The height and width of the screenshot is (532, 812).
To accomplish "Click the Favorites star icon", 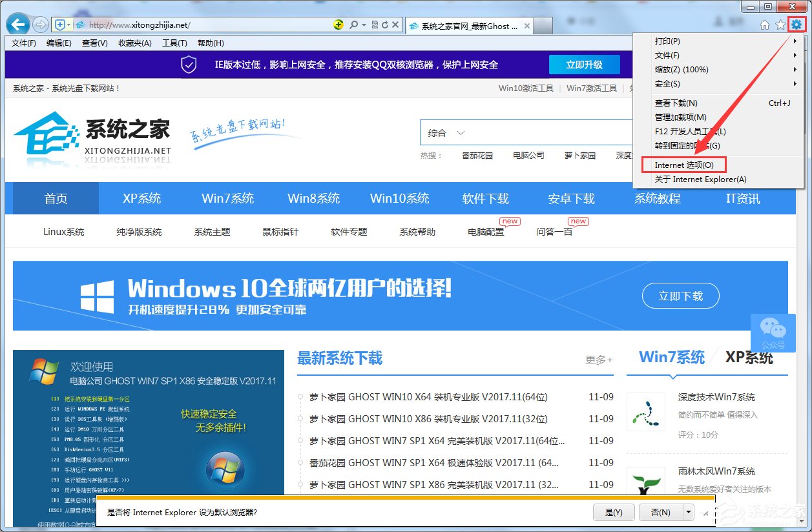I will [x=780, y=24].
